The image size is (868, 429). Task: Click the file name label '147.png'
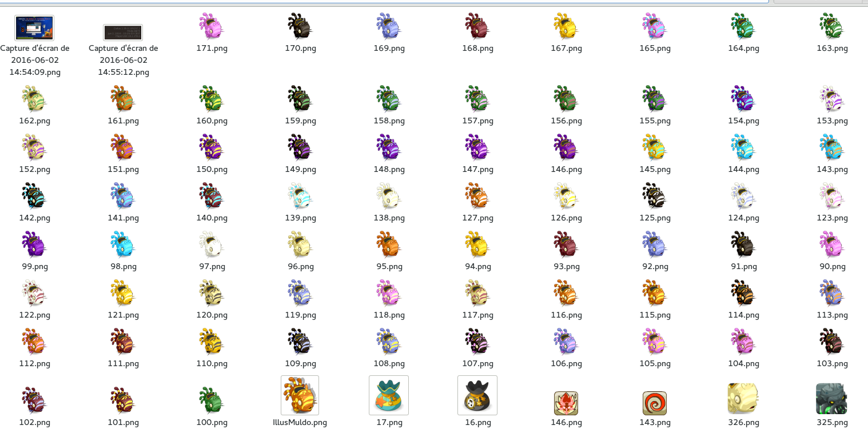coord(477,169)
